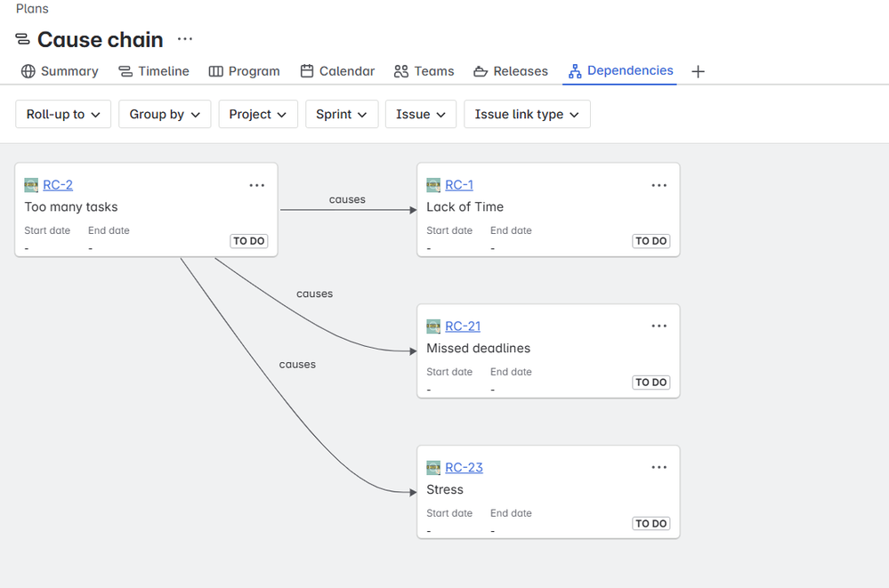
Task: Open the Group by dropdown
Action: [x=165, y=114]
